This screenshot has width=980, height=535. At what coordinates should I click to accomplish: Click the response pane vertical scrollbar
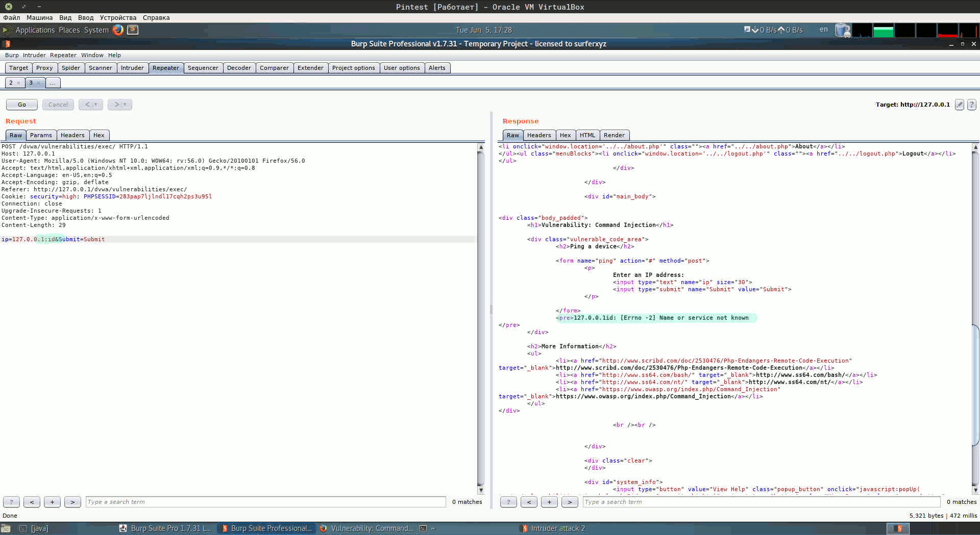(976, 319)
